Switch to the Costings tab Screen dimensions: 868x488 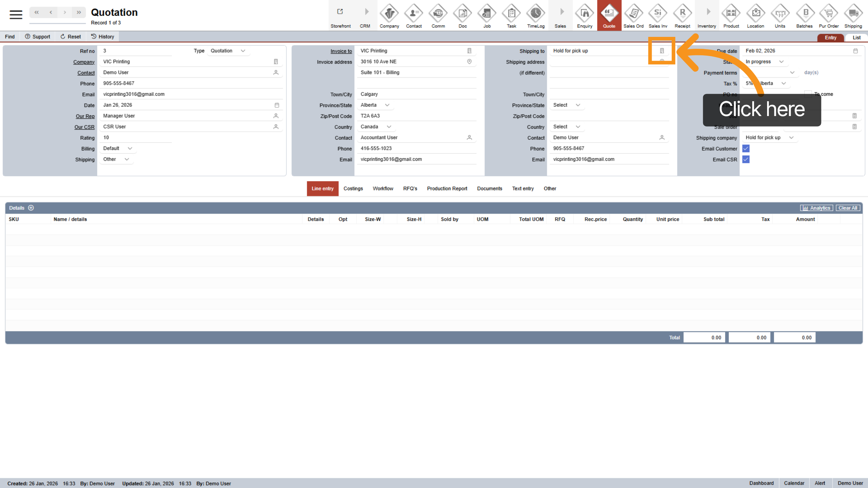click(353, 189)
